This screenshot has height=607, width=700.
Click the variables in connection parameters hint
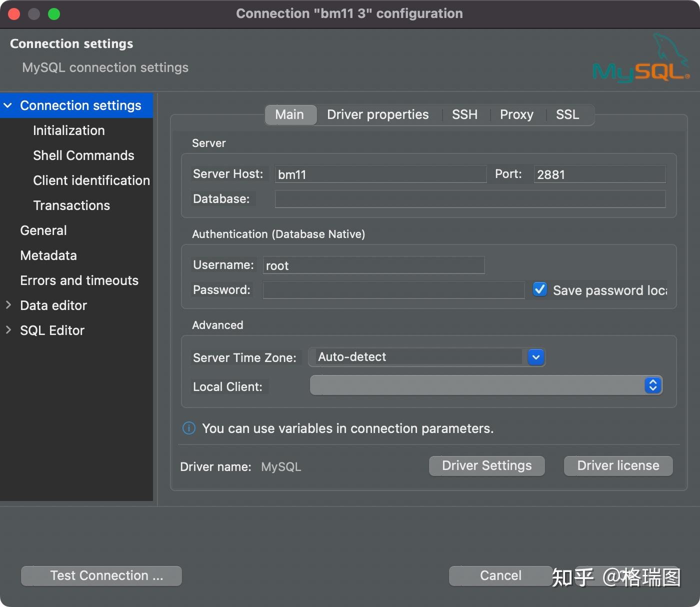click(x=347, y=428)
